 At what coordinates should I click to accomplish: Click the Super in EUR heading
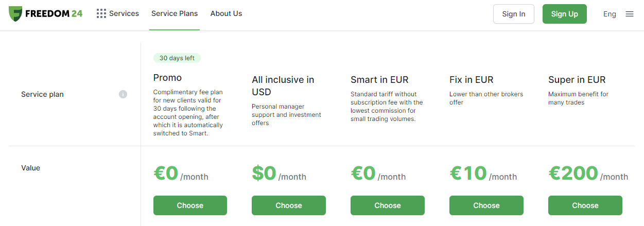pos(577,80)
